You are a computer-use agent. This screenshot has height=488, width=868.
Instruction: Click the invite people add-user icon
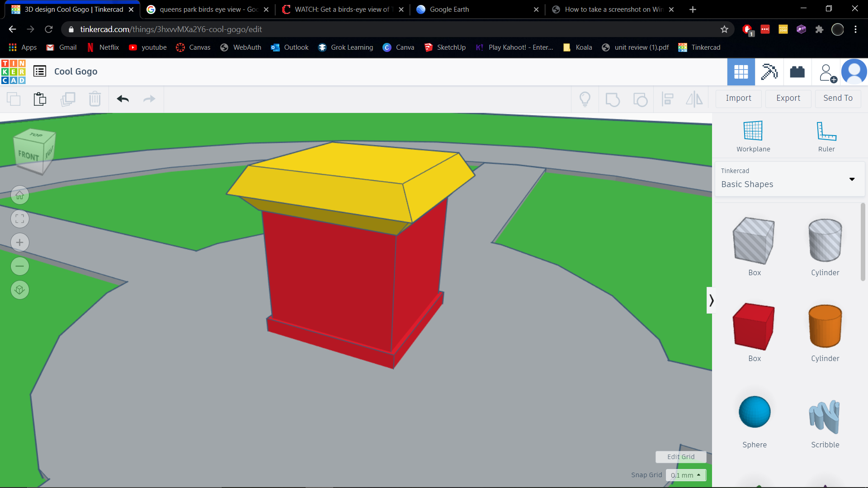(827, 72)
